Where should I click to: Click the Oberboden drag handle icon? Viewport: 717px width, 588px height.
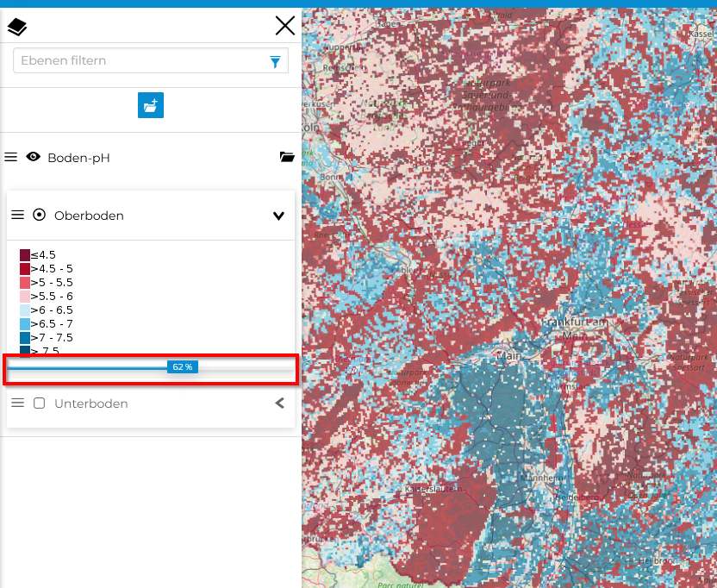click(17, 215)
